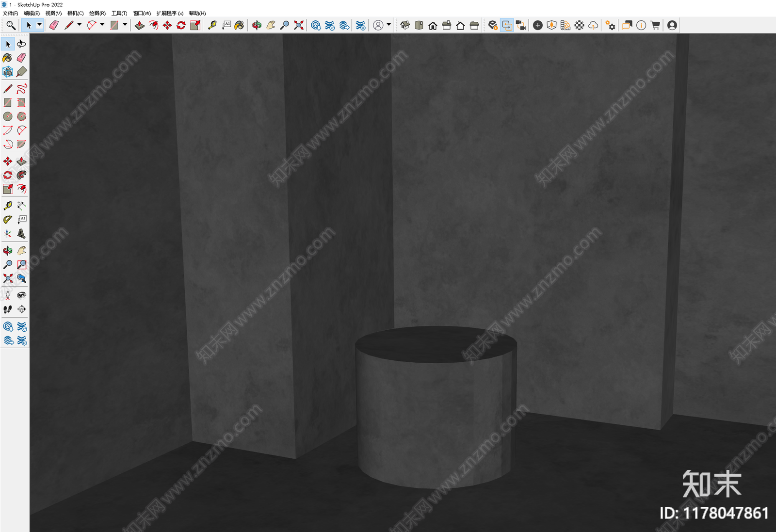The image size is (776, 532).
Task: Open the shopping cart icon
Action: 655,25
